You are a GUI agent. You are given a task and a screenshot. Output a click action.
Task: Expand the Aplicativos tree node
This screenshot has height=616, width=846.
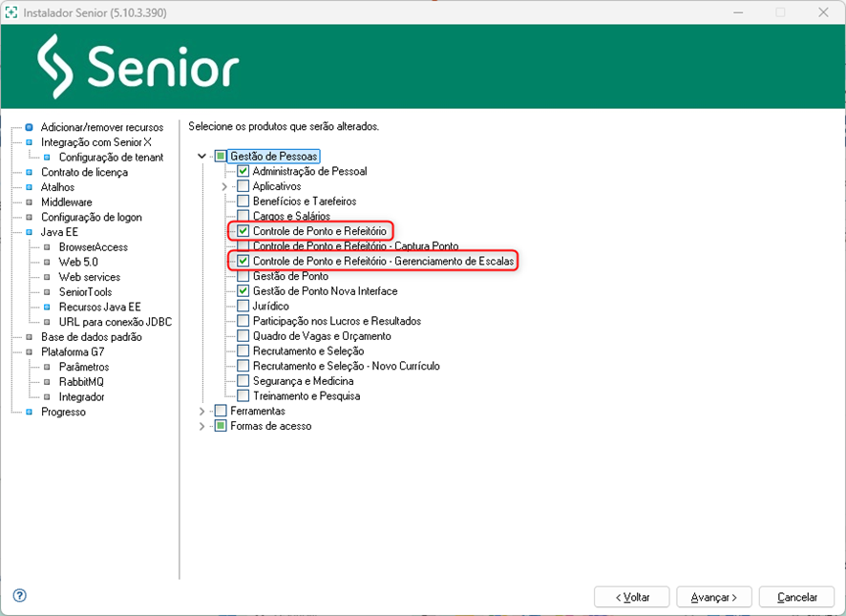pos(224,186)
